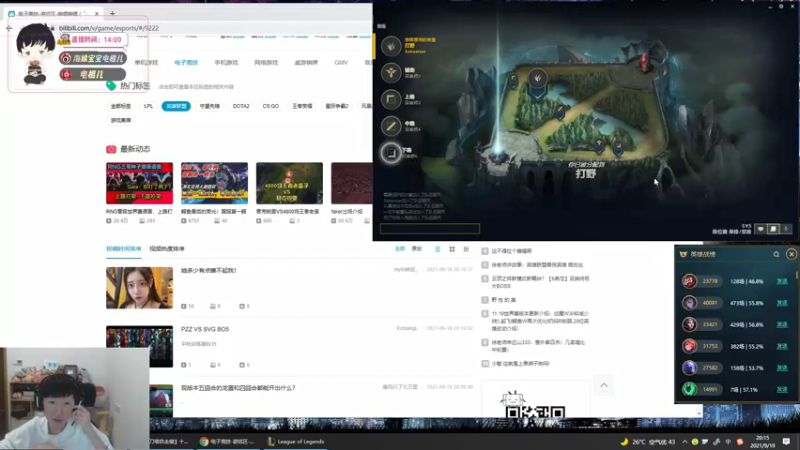This screenshot has height=450, width=800.
Task: Select the jungle role icon in the player list
Action: point(391,46)
